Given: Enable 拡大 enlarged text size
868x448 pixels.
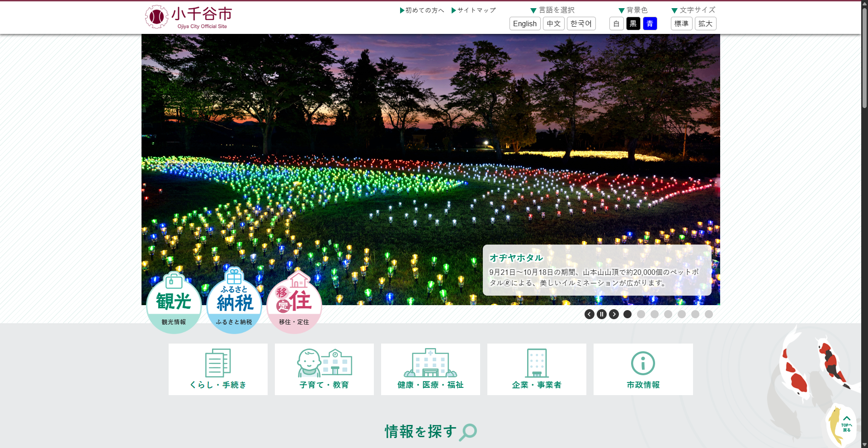Looking at the screenshot, I should click(x=705, y=24).
